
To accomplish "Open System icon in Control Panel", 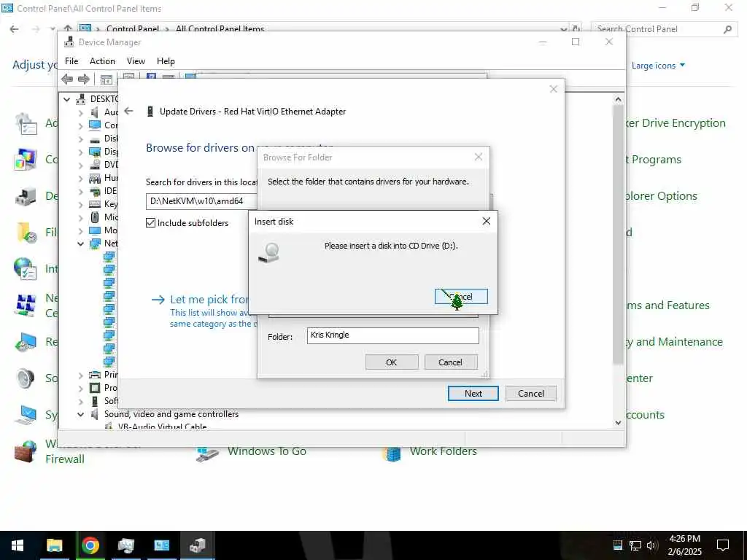I will coord(26,415).
